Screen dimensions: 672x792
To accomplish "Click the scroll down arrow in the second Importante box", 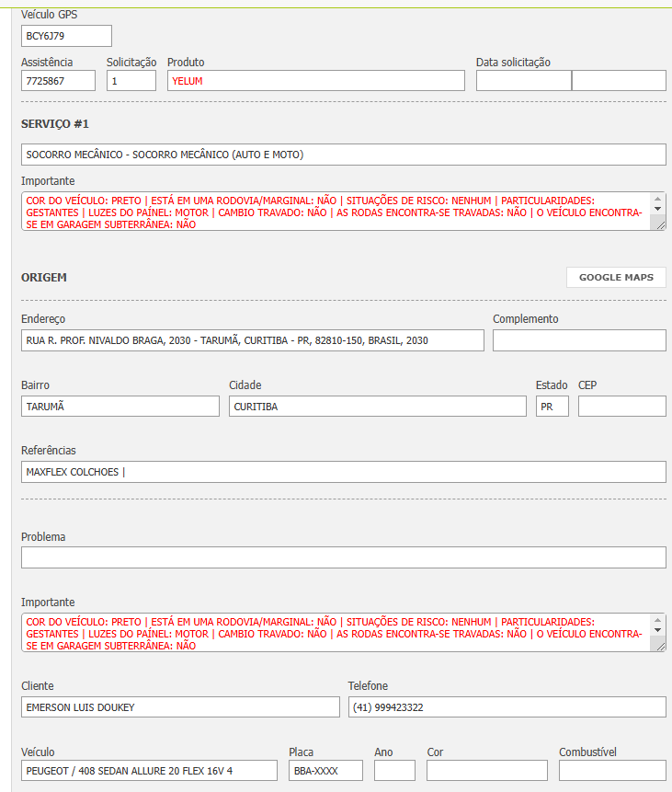I will coord(657,631).
